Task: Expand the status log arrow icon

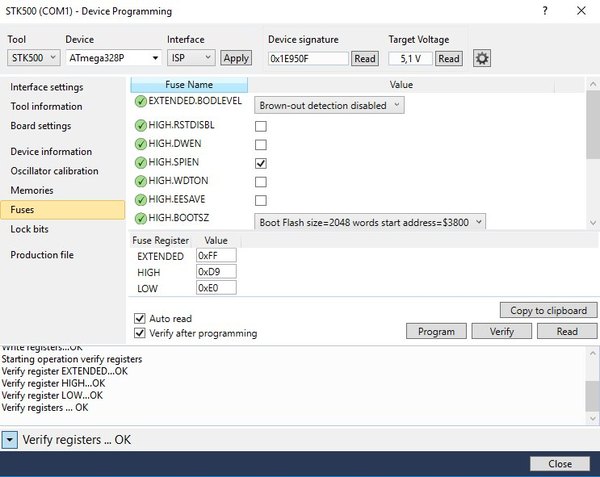Action: click(10, 440)
